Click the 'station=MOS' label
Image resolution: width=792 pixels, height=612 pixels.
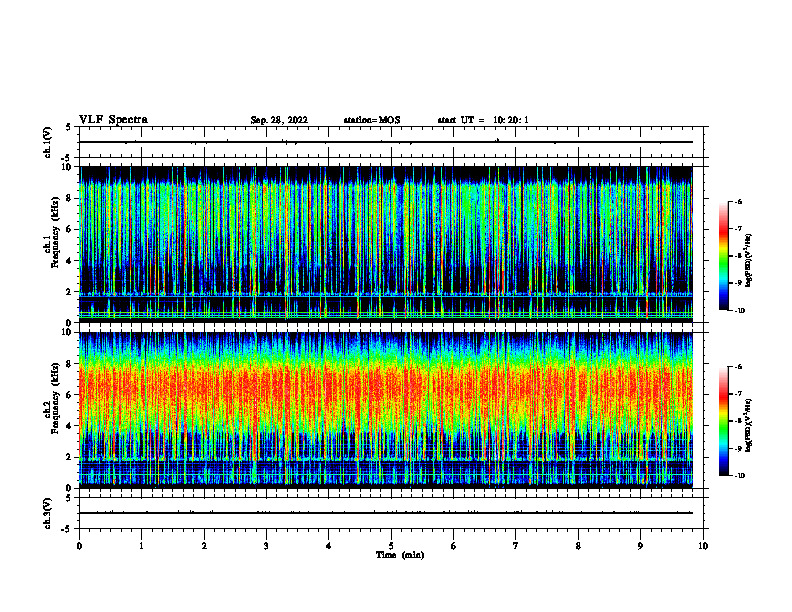372,120
